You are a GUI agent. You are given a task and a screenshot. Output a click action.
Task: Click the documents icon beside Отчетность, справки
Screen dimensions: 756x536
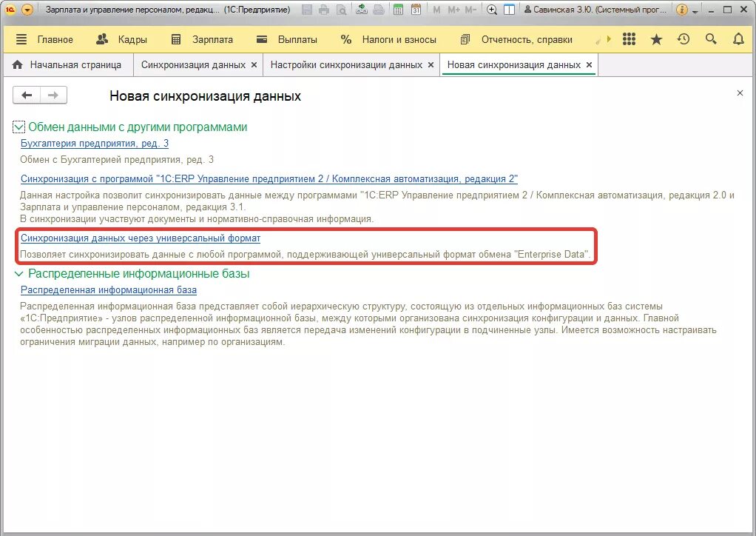pos(465,39)
